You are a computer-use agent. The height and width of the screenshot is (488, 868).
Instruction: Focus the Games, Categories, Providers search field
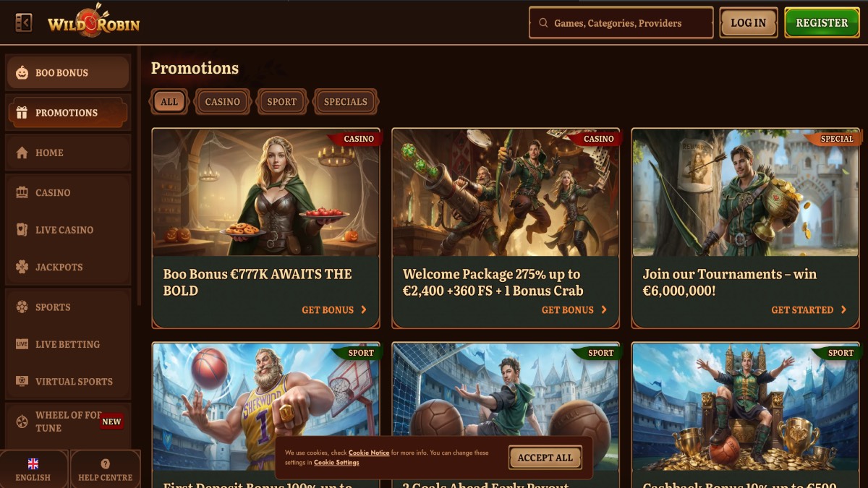tap(621, 23)
